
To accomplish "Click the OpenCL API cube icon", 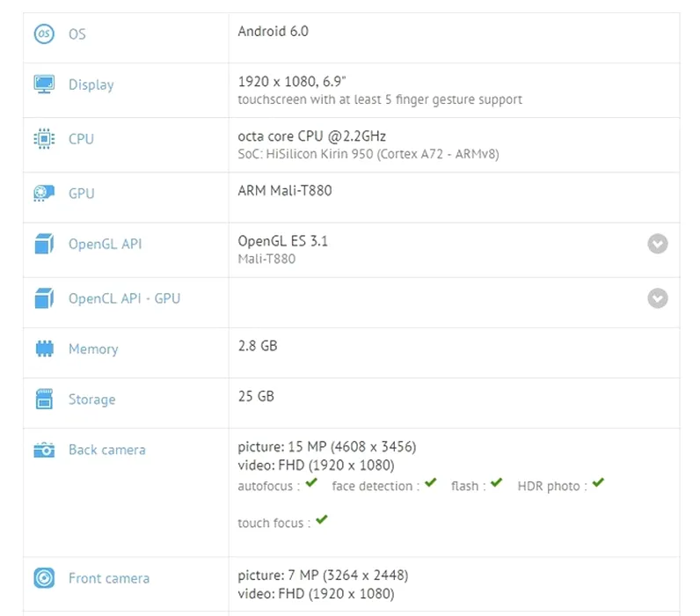I will (44, 299).
